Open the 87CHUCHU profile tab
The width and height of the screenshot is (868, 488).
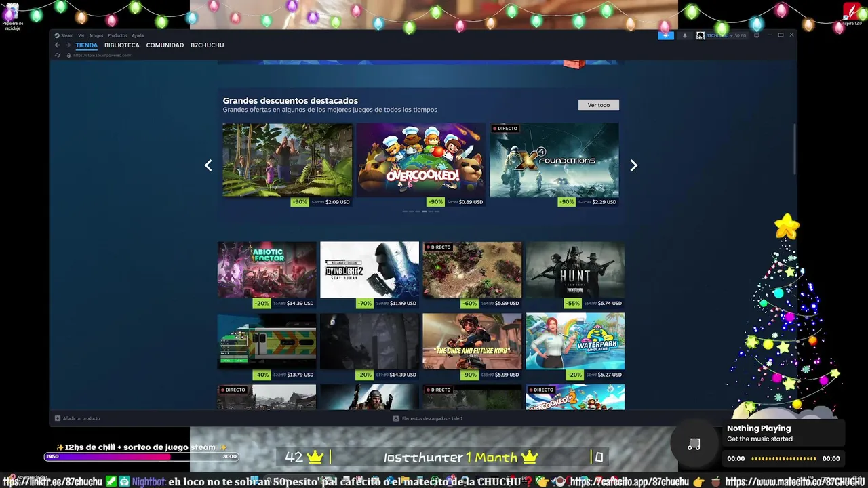(x=208, y=45)
